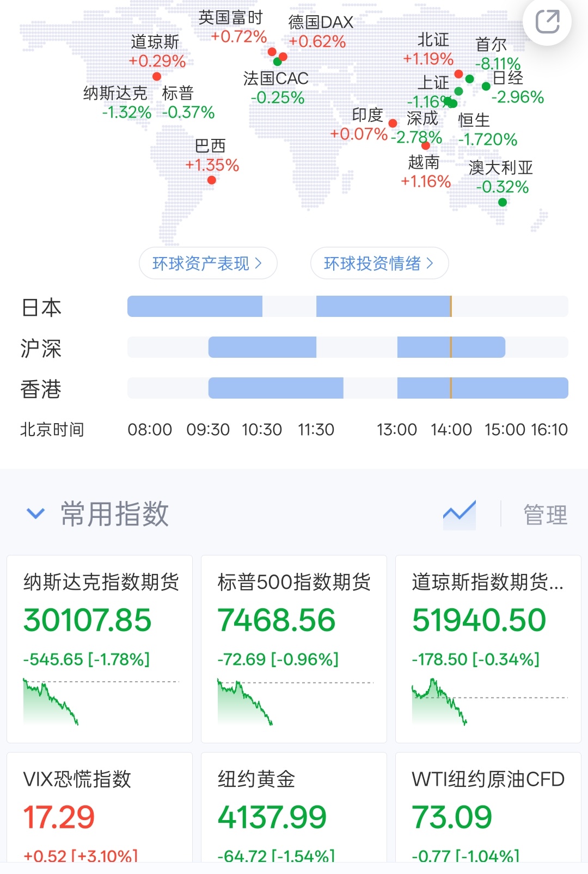Tap the 巴西 +1.35% map label

point(212,155)
